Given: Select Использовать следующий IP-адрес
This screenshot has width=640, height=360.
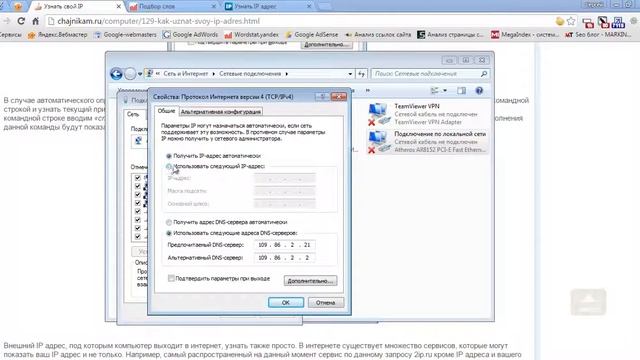Looking at the screenshot, I should click(x=169, y=167).
